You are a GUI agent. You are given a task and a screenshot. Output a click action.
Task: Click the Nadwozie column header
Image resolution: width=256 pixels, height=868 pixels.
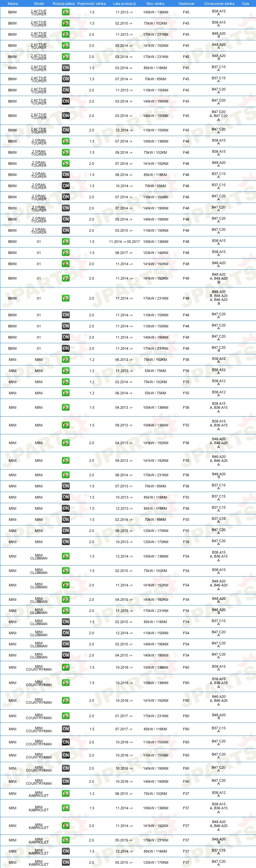186,4
